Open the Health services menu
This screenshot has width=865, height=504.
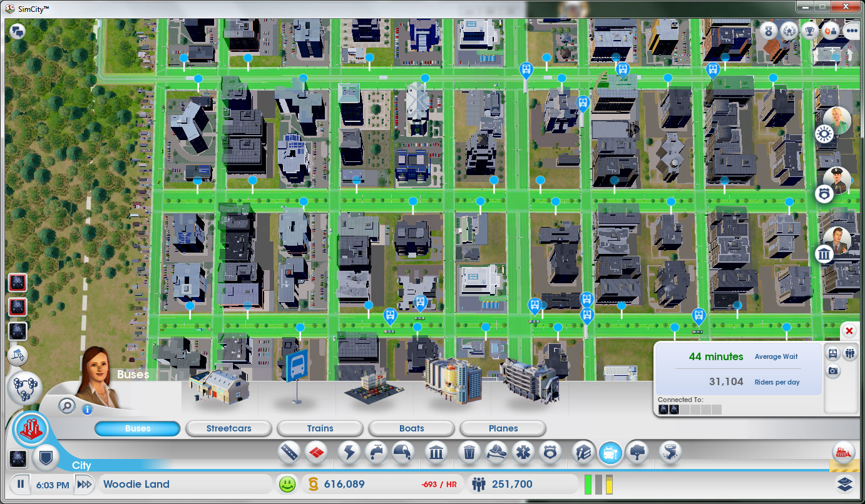[523, 452]
